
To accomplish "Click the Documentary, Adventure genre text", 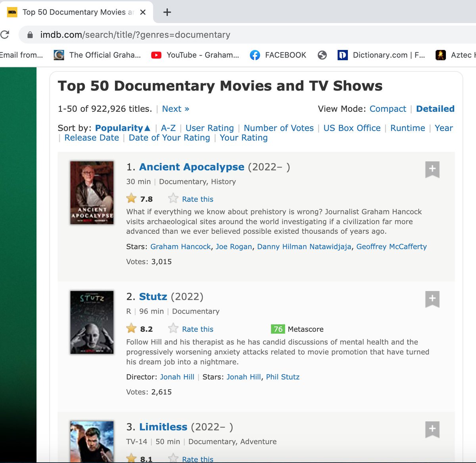I will [x=232, y=442].
